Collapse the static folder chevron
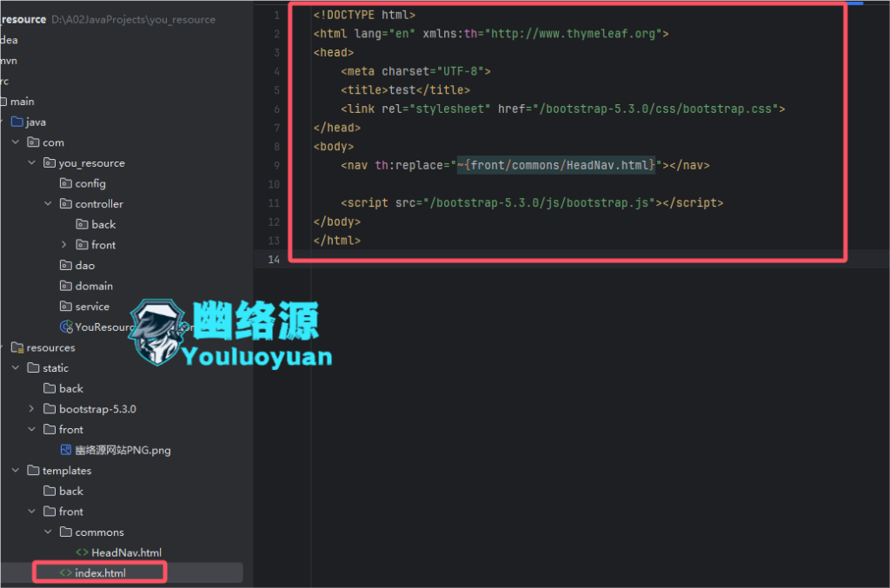This screenshot has width=890, height=588. [x=16, y=368]
